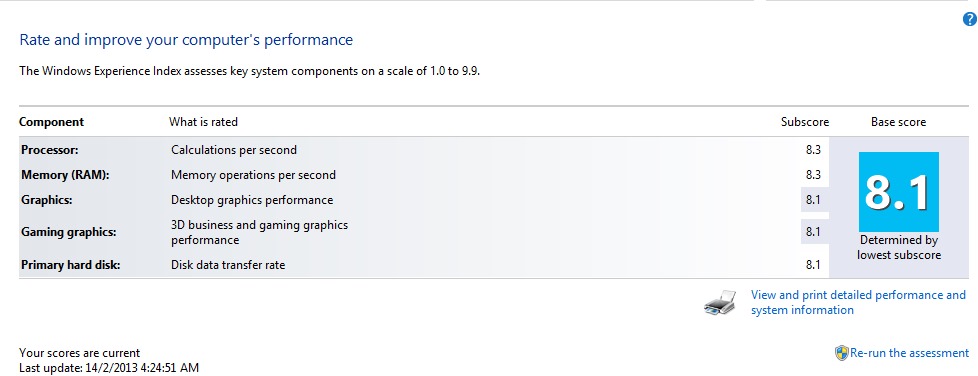Click the Component column header
This screenshot has height=376, width=978.
click(x=52, y=122)
